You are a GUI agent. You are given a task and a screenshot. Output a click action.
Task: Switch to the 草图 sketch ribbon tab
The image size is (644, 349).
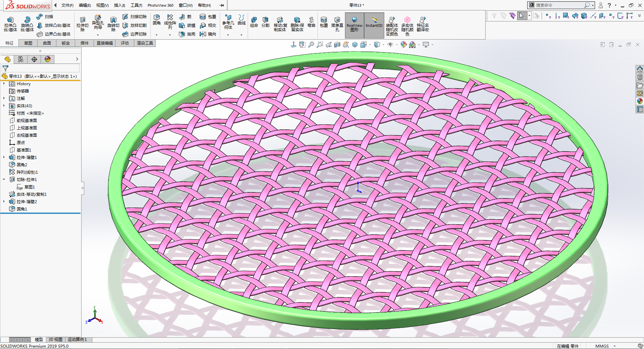tap(28, 43)
